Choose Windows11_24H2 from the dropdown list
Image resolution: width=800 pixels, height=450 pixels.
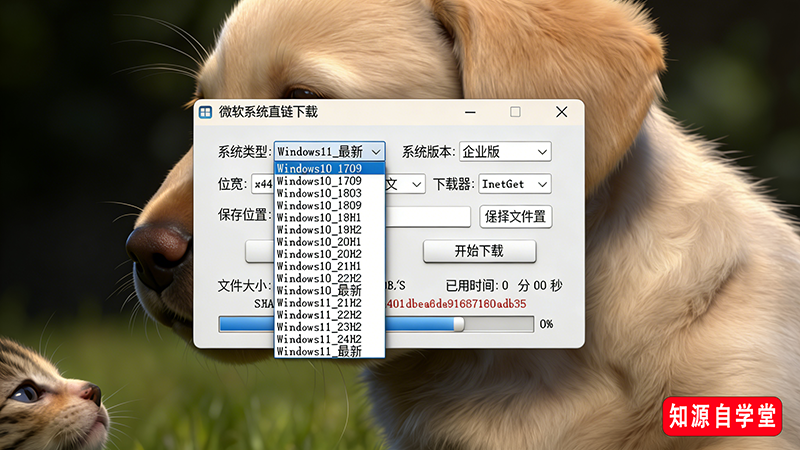coord(330,340)
